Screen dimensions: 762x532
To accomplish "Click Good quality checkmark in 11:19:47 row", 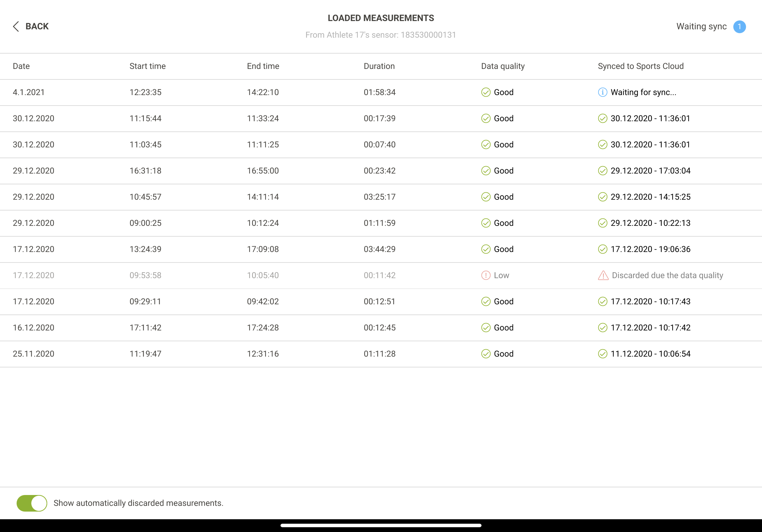I will tap(486, 354).
